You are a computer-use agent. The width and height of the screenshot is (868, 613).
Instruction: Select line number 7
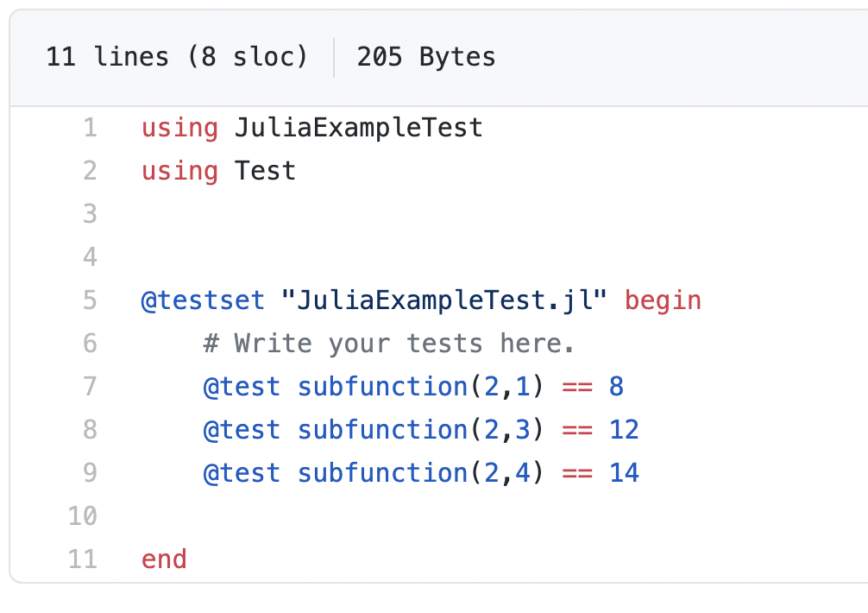tap(90, 387)
